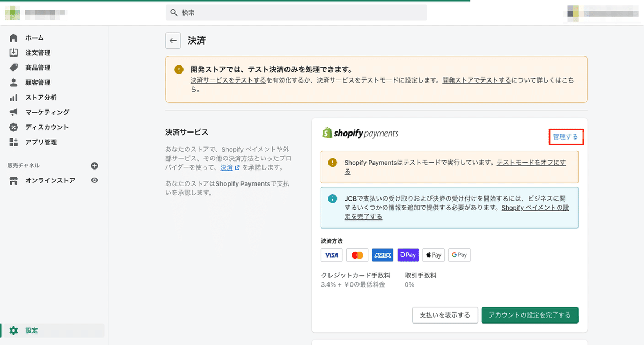Click the 3.4% + ¥0の最低料金 value
Viewport: 644px width, 345px height.
(353, 285)
